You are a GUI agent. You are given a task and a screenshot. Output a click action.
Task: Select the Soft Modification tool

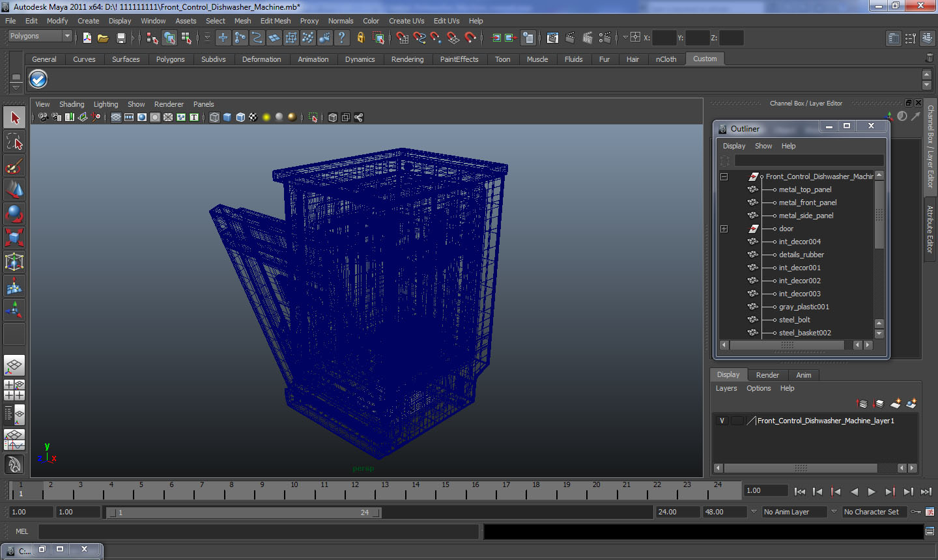click(14, 286)
